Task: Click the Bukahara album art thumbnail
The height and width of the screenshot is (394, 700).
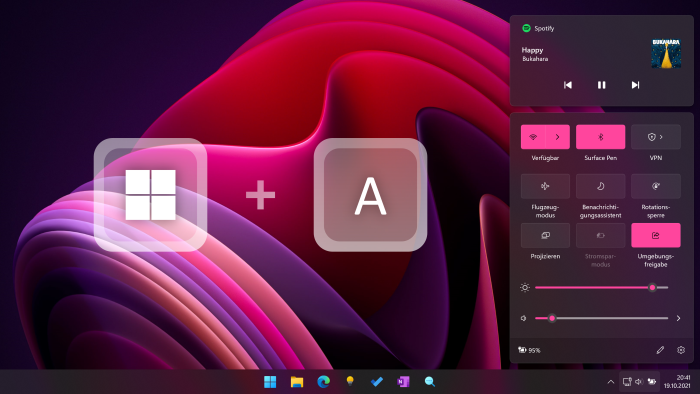Action: [x=666, y=54]
